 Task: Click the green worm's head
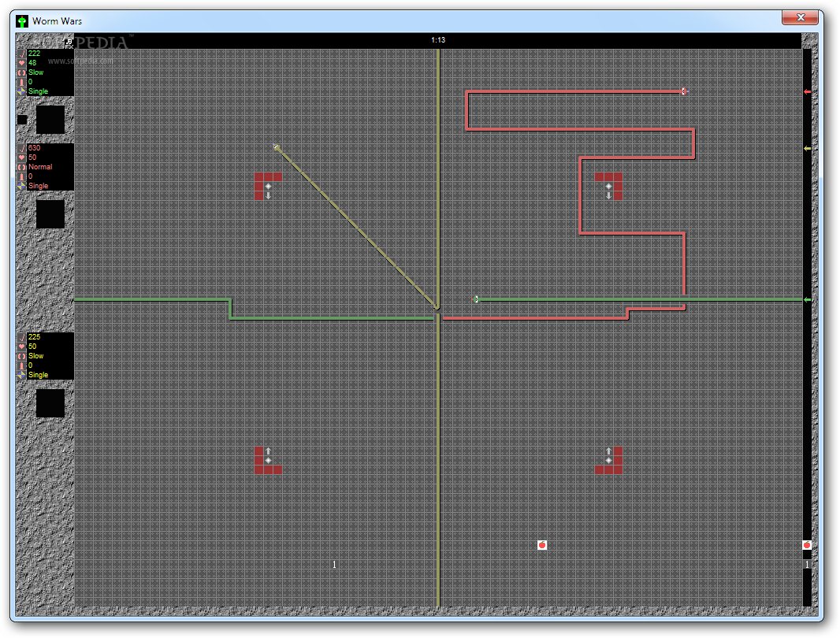[476, 299]
